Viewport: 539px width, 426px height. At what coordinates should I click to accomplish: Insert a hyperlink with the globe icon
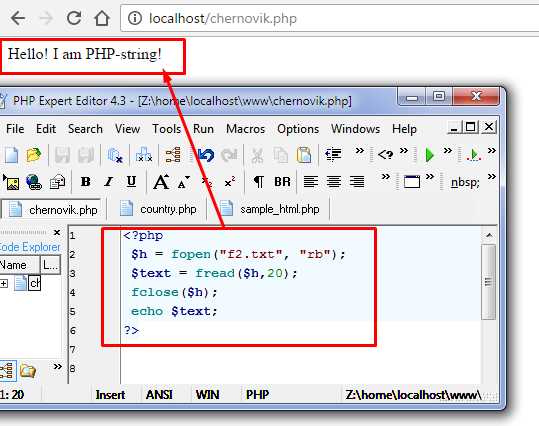34,182
